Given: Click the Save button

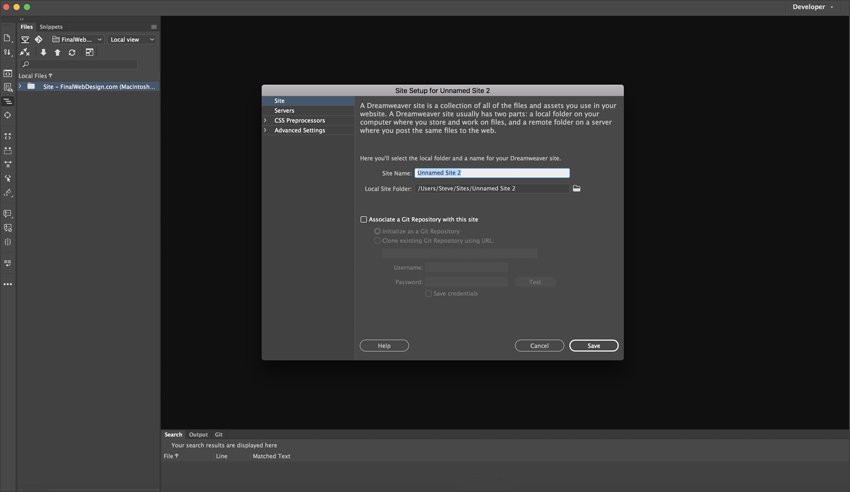Looking at the screenshot, I should click(x=594, y=346).
